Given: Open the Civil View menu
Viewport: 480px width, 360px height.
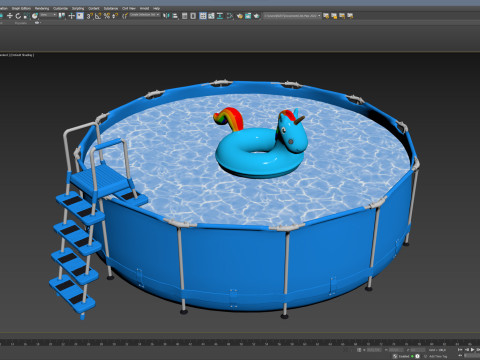Looking at the screenshot, I should (x=129, y=8).
